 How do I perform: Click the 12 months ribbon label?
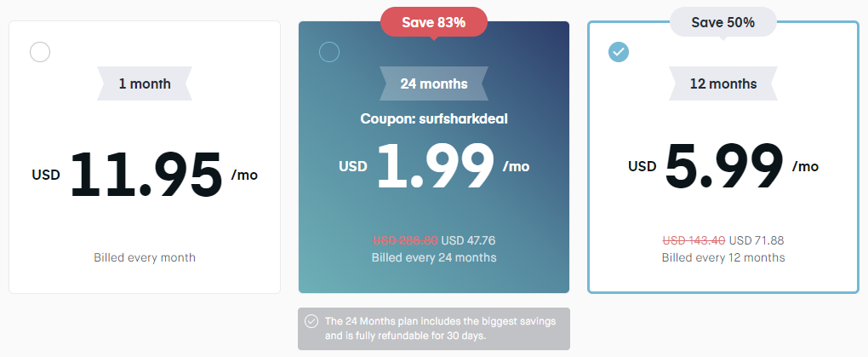pos(722,83)
